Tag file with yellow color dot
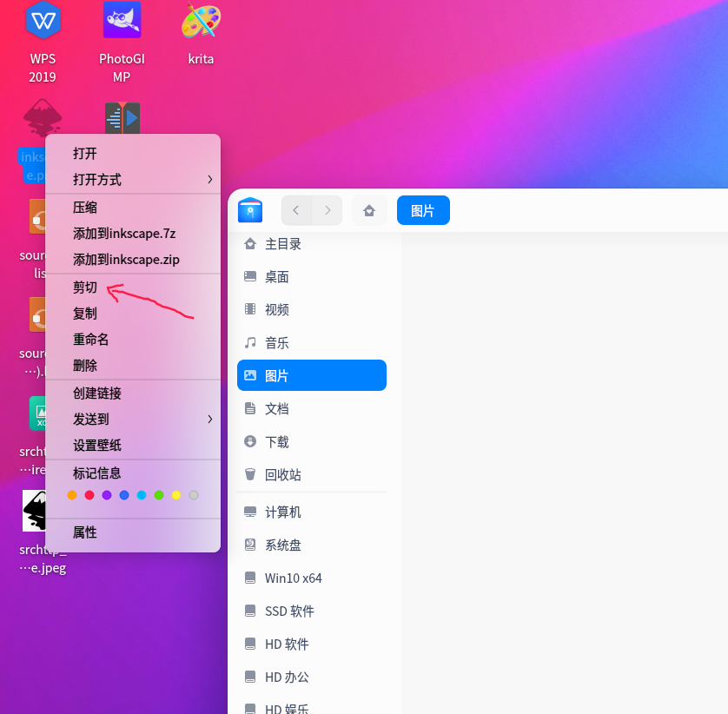Image resolution: width=728 pixels, height=714 pixels. [176, 495]
